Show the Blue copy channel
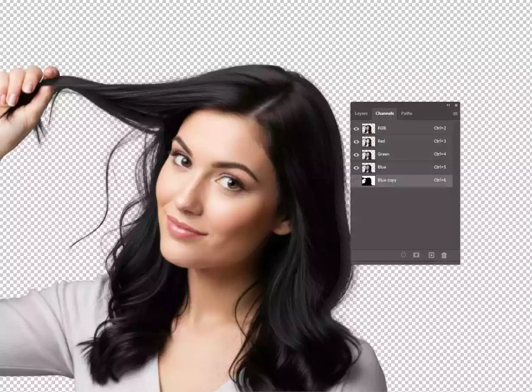The height and width of the screenshot is (392, 532). (356, 180)
